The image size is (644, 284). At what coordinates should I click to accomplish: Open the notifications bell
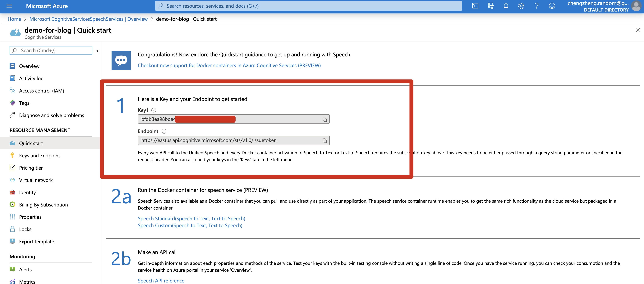pos(506,6)
